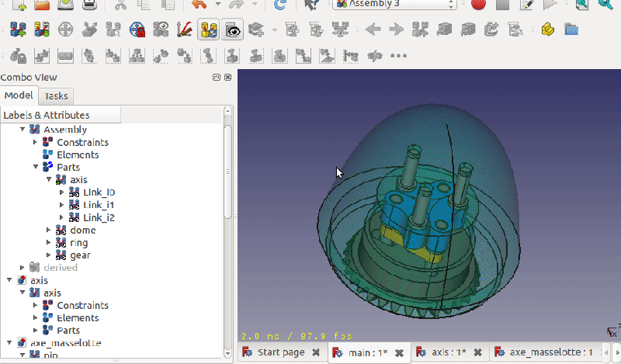Click the Open document folder icon

(42, 5)
